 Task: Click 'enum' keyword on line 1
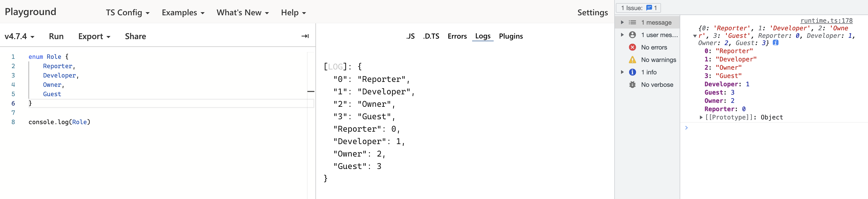click(x=36, y=57)
